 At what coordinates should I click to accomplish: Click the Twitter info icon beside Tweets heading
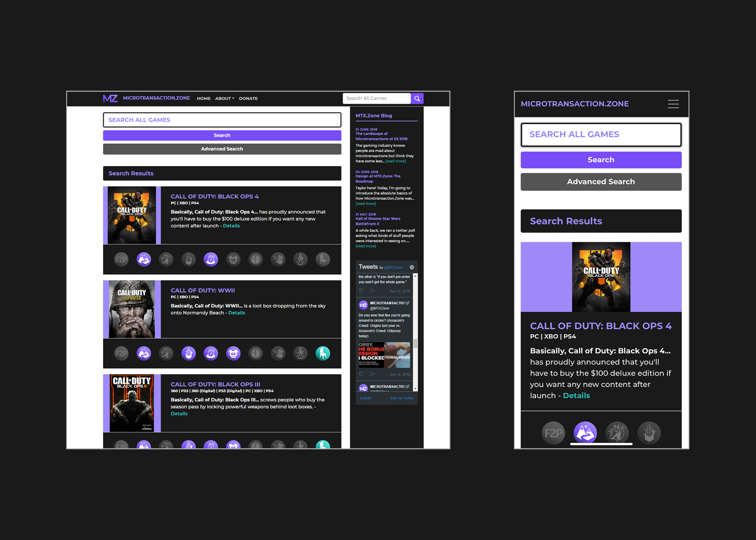(x=412, y=267)
